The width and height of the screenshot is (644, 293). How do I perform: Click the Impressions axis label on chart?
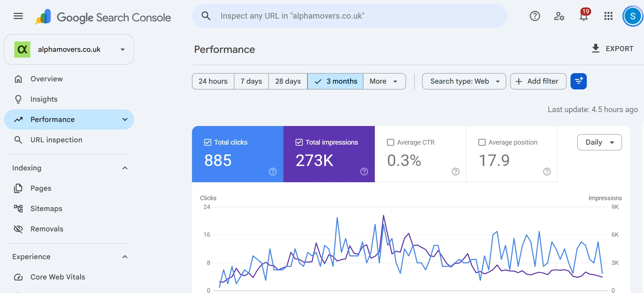605,198
